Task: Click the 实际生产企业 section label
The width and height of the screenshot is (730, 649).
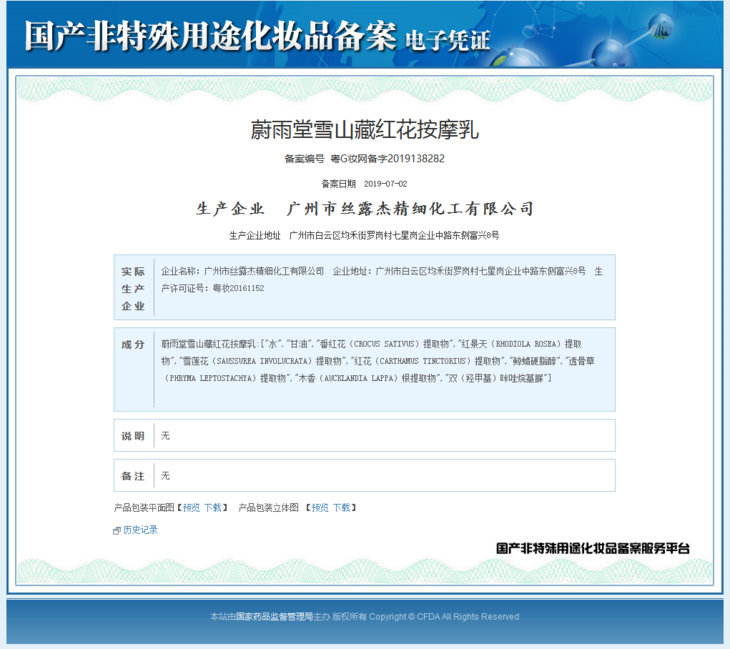Action: 133,288
